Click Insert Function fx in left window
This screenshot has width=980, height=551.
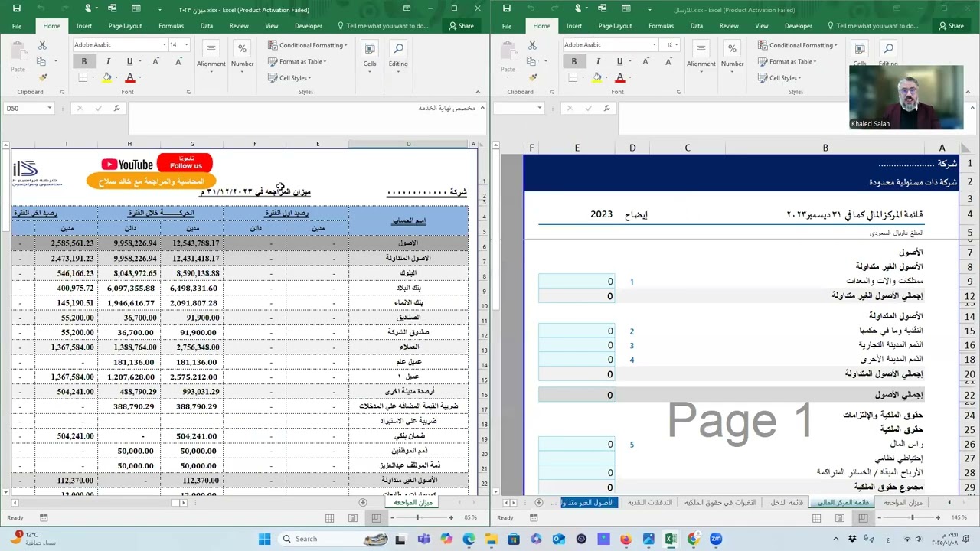tap(116, 108)
